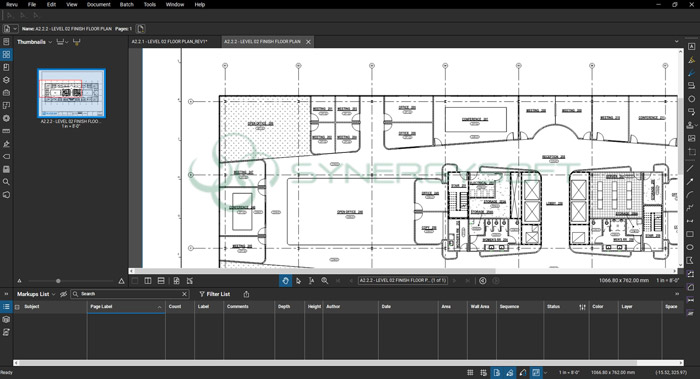Toggle the Grid status bar button
The image size is (700, 379).
470,372
